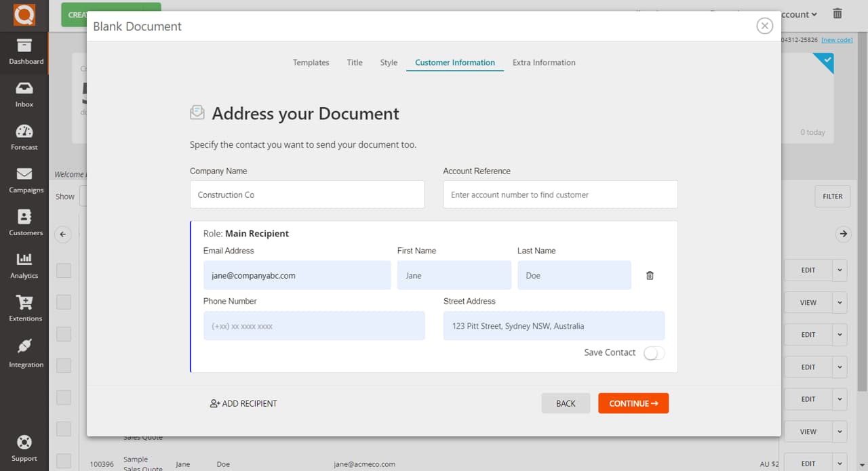Select the Forecast sidebar icon

coord(24,137)
